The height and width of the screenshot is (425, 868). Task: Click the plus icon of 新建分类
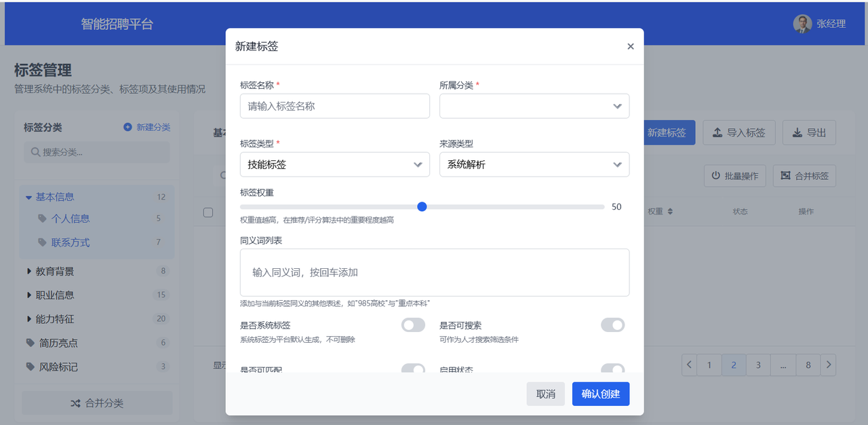click(127, 127)
